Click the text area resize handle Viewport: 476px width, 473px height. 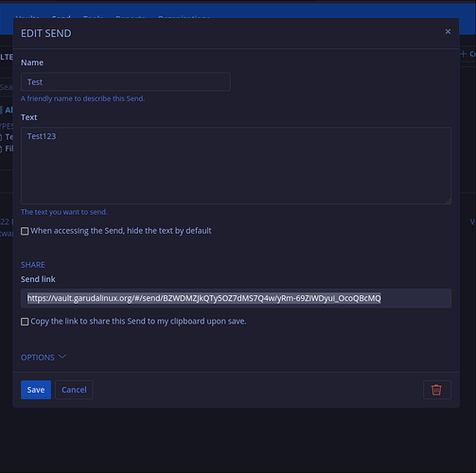click(x=448, y=201)
